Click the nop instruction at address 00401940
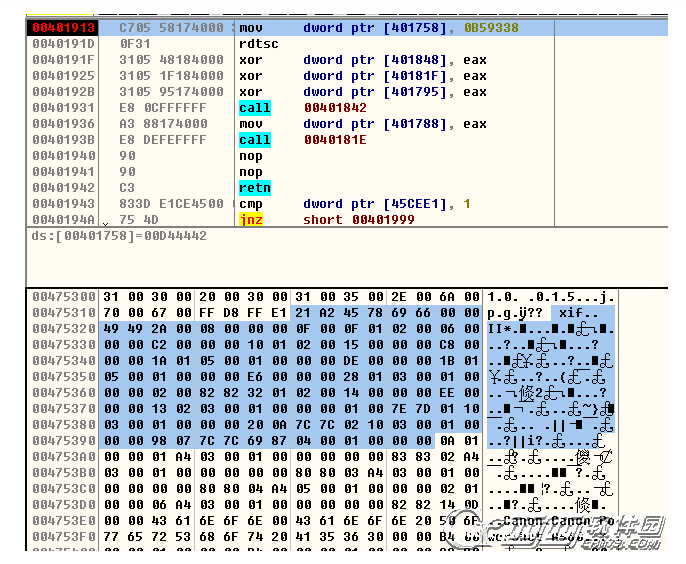This screenshot has width=686, height=564. coord(250,156)
